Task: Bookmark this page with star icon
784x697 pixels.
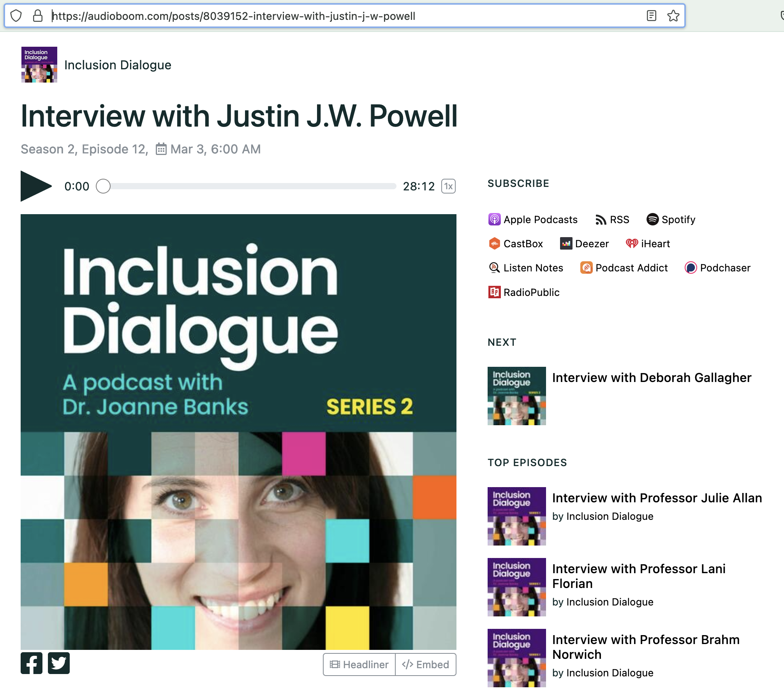Action: point(673,16)
